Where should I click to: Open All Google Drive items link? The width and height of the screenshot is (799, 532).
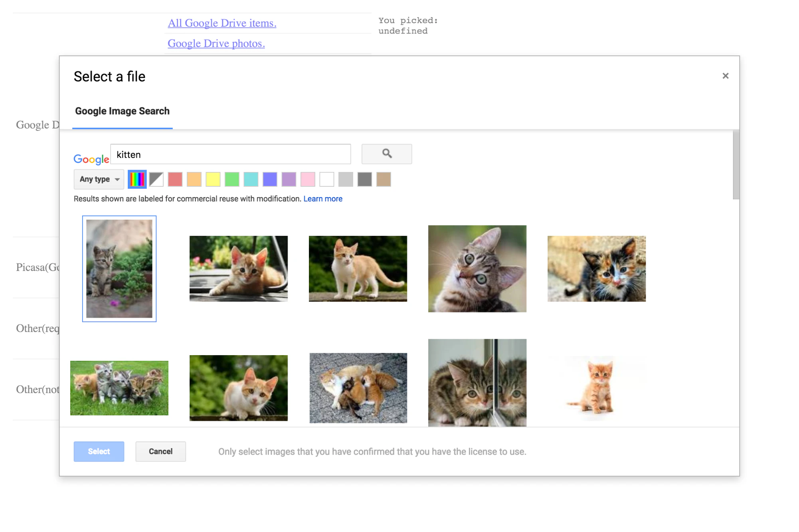click(222, 23)
